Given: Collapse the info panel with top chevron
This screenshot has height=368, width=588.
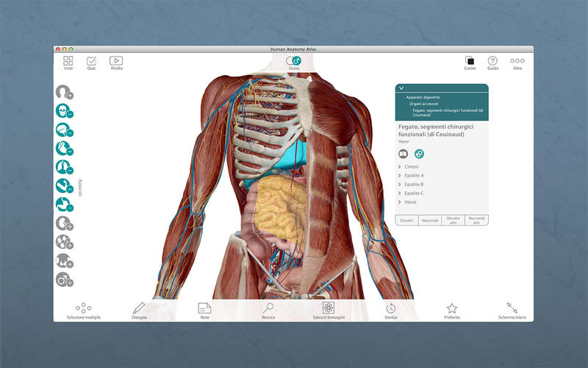Looking at the screenshot, I should pyautogui.click(x=401, y=88).
